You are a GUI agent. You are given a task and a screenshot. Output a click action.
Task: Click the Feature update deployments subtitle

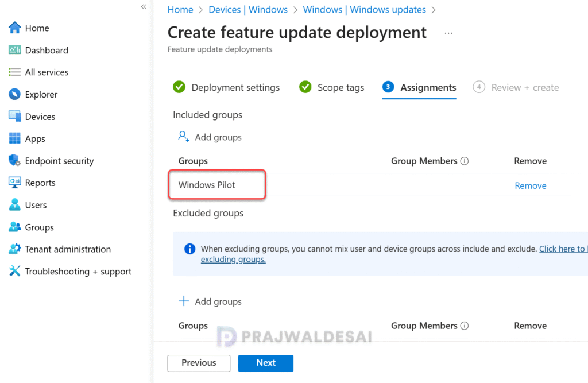(220, 49)
